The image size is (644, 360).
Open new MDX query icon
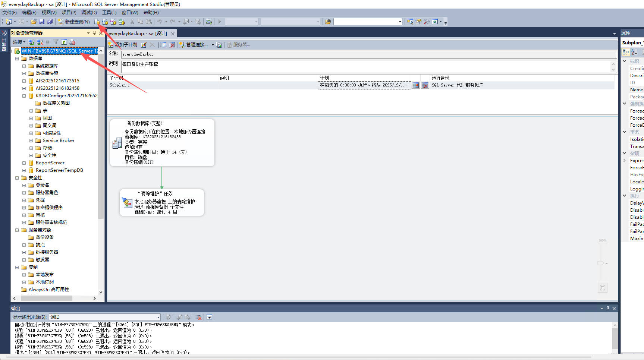pos(105,22)
